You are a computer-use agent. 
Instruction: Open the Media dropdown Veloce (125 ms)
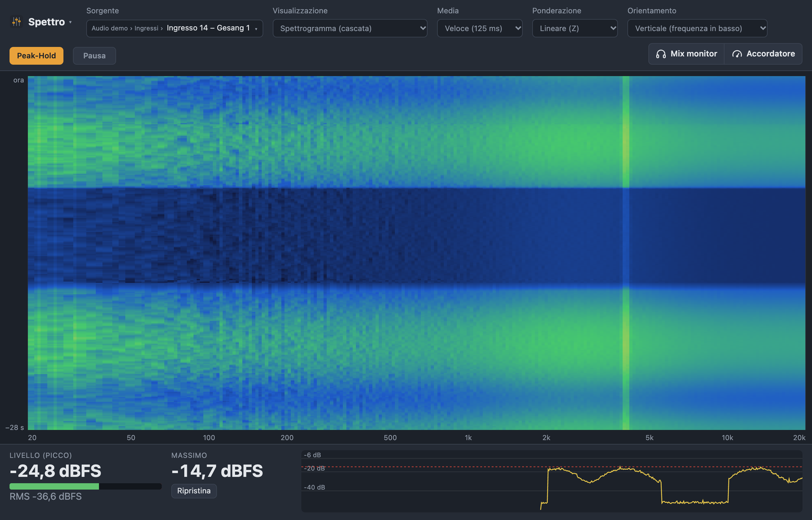[480, 28]
